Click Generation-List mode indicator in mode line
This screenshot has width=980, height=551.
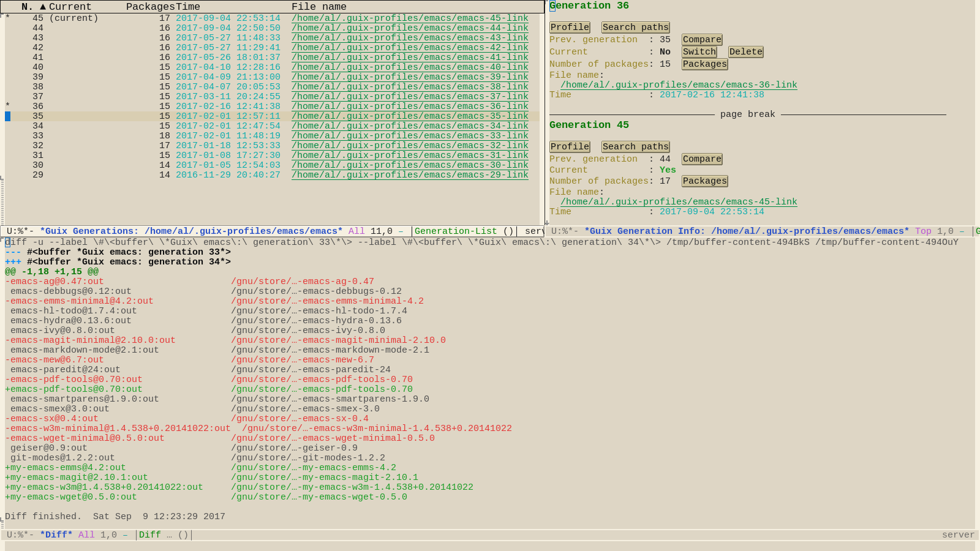pyautogui.click(x=456, y=231)
